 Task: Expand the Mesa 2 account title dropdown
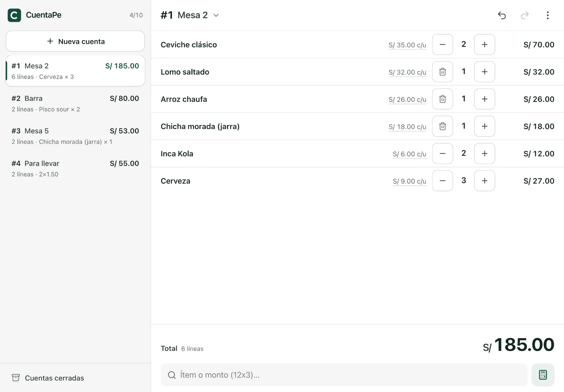pyautogui.click(x=190, y=15)
